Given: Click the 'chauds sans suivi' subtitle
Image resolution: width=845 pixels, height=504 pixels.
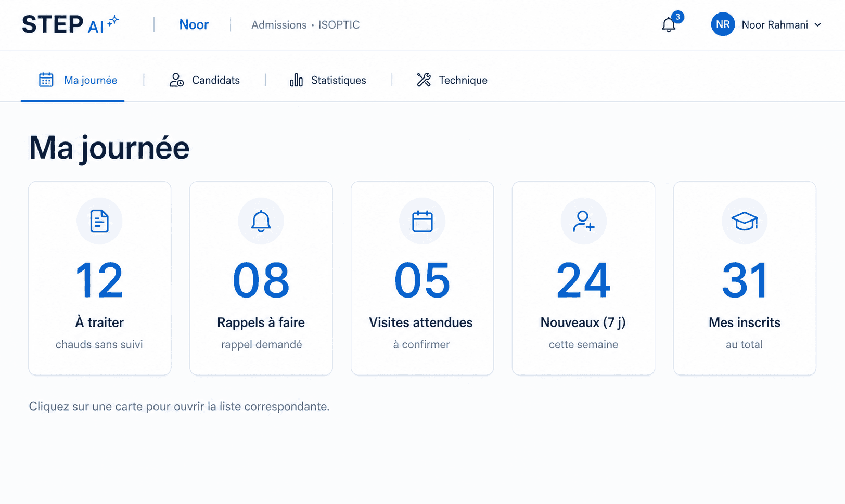Looking at the screenshot, I should pos(99,344).
